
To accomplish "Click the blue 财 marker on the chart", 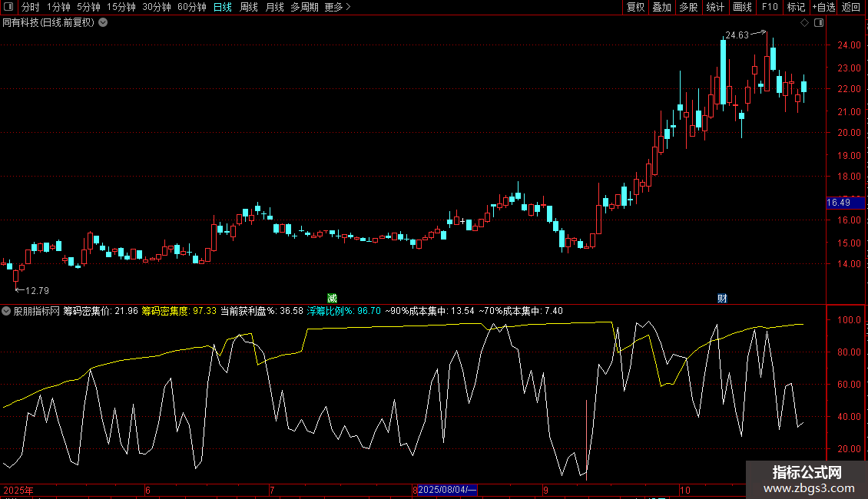I will click(722, 299).
